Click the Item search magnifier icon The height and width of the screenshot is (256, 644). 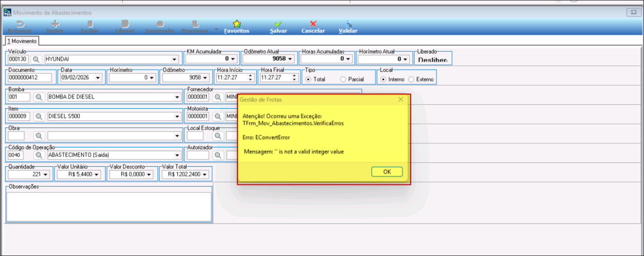point(39,116)
